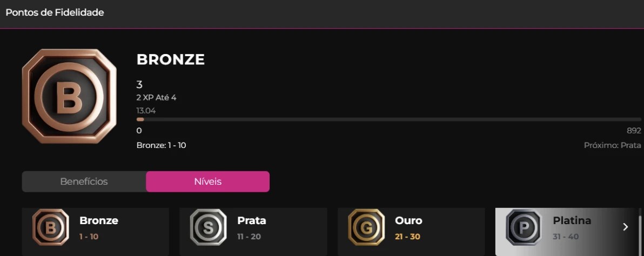Image resolution: width=644 pixels, height=256 pixels.
Task: Open the Ouro 21 - 30 level card
Action: tap(411, 232)
